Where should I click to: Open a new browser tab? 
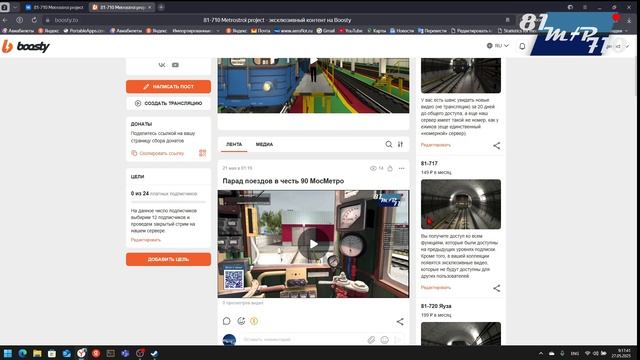tap(161, 7)
